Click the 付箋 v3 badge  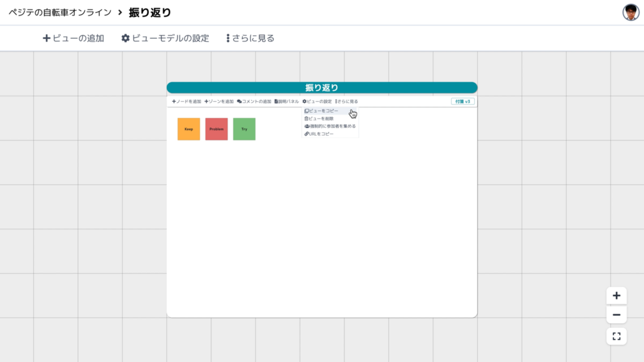463,102
